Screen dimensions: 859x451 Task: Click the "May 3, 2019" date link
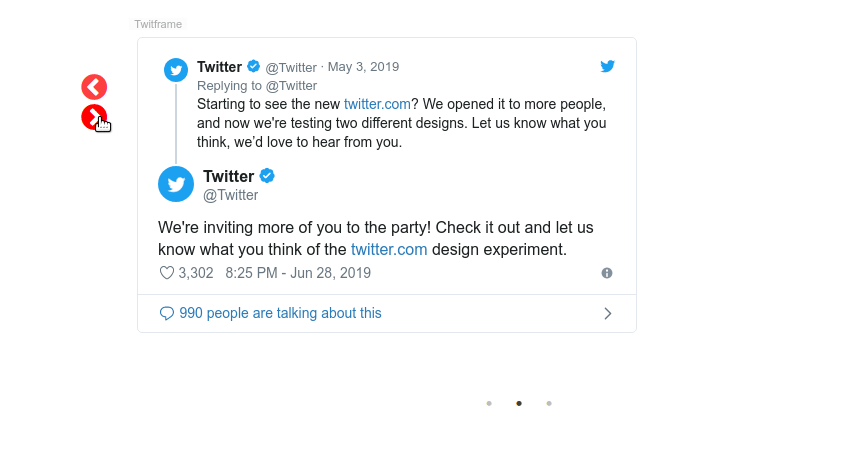point(363,67)
